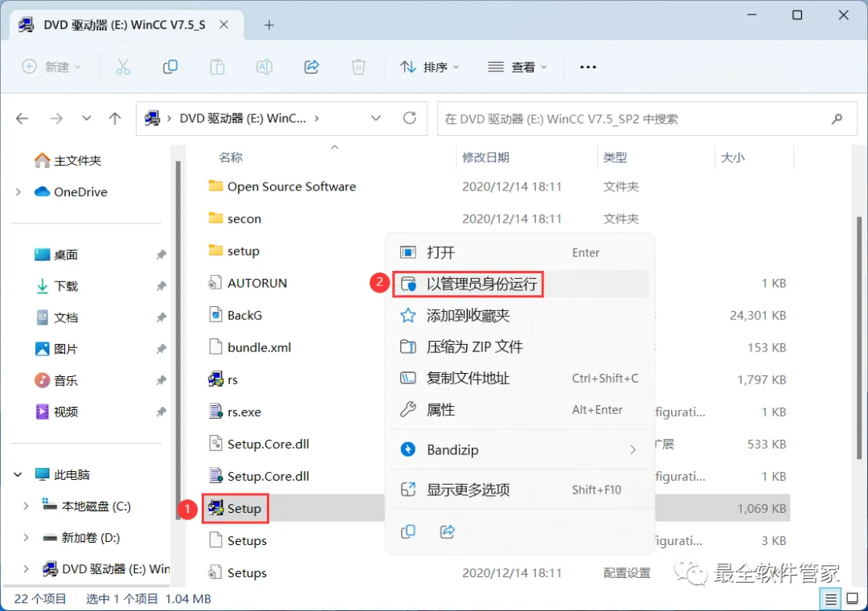Click the search magnifier icon

pos(837,118)
